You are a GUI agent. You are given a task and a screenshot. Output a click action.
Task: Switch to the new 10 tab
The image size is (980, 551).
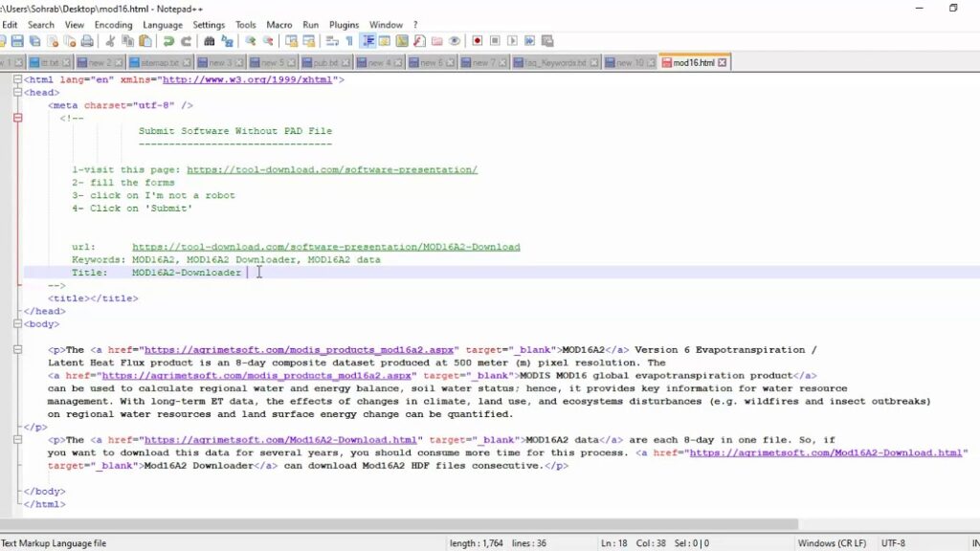[630, 62]
